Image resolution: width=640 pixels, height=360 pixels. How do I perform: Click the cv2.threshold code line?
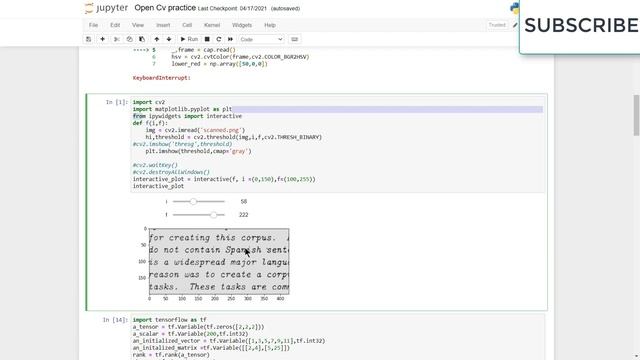(x=233, y=137)
